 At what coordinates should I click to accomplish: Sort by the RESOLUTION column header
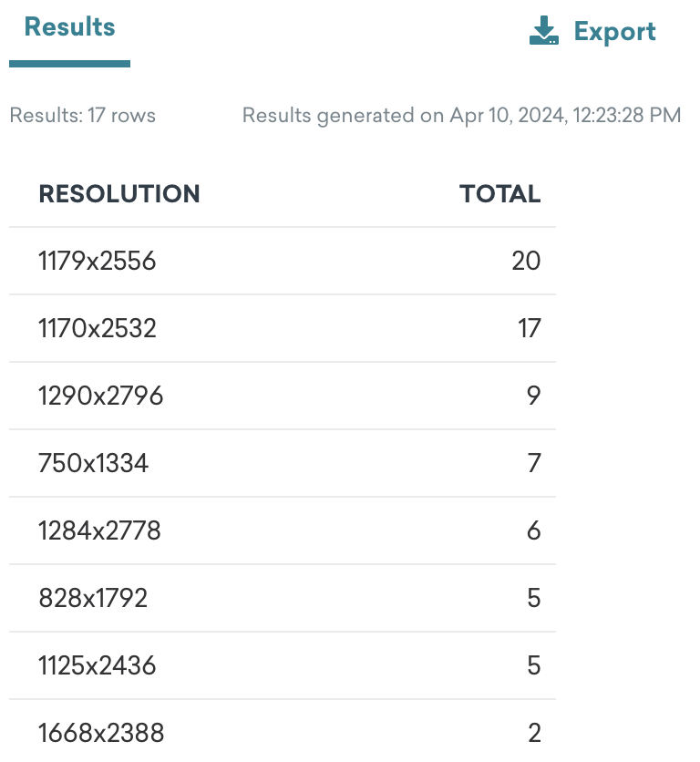pyautogui.click(x=119, y=193)
